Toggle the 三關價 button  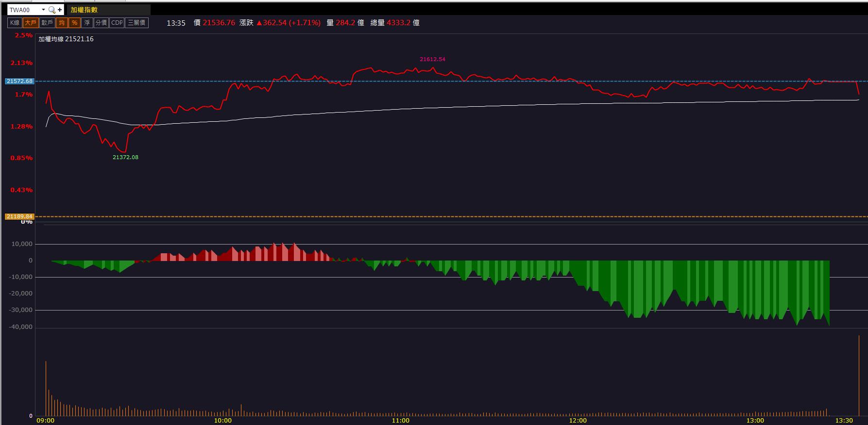(137, 23)
